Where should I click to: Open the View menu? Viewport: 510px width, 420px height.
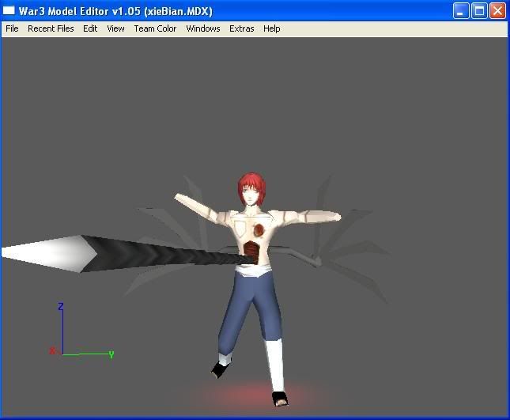(115, 28)
